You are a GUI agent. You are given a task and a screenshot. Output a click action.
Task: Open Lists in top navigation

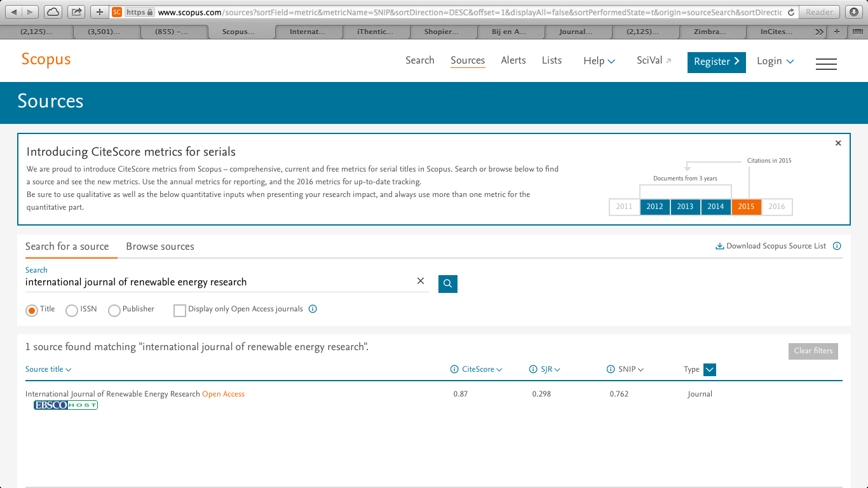[x=552, y=60]
